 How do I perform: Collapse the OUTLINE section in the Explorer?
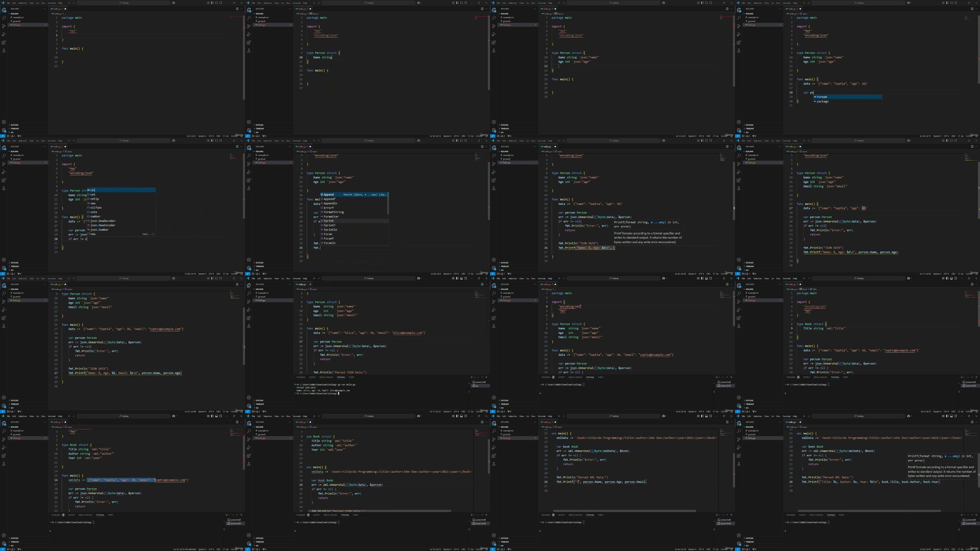pos(14,125)
